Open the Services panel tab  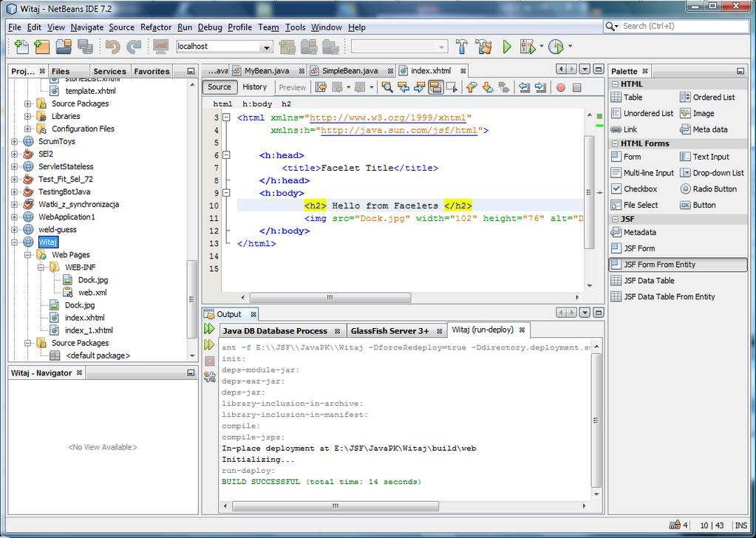pyautogui.click(x=110, y=72)
